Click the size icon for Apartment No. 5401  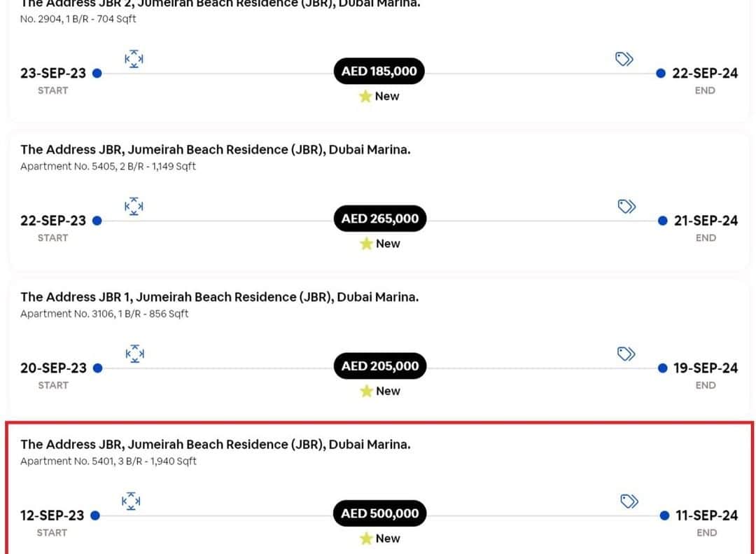pos(131,501)
